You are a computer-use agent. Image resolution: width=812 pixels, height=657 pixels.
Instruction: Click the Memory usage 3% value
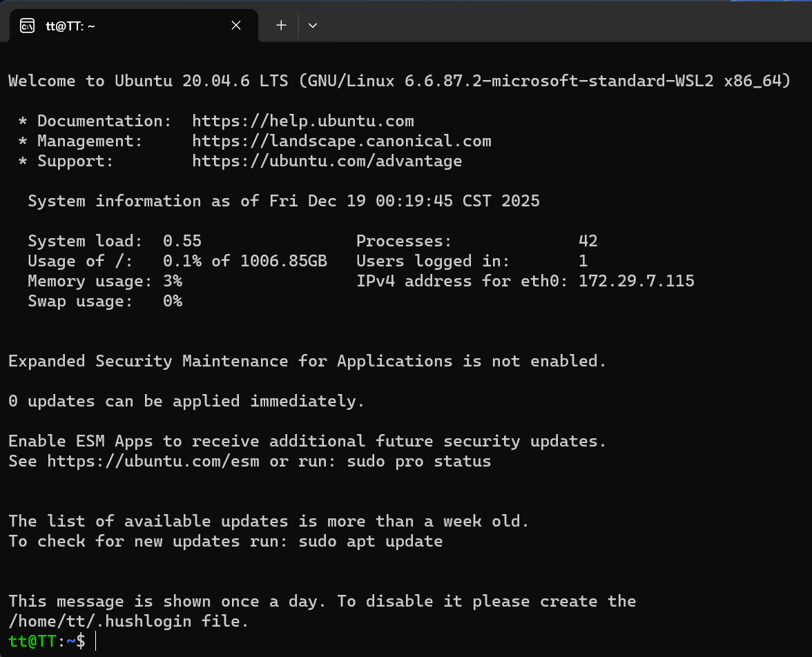(x=173, y=281)
